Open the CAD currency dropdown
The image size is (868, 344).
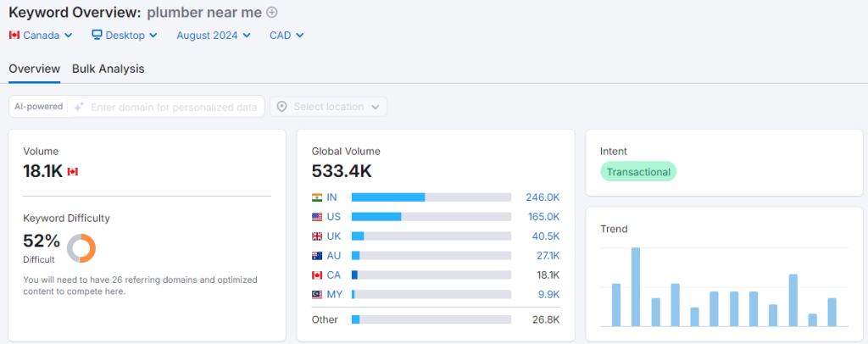287,36
